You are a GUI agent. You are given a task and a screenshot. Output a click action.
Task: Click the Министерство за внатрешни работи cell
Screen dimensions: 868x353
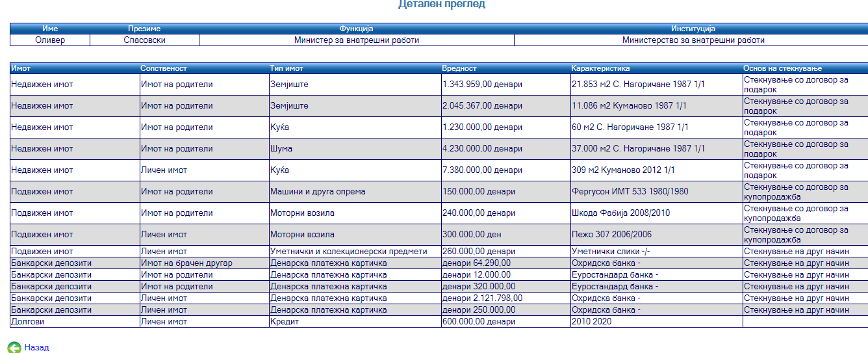click(693, 40)
